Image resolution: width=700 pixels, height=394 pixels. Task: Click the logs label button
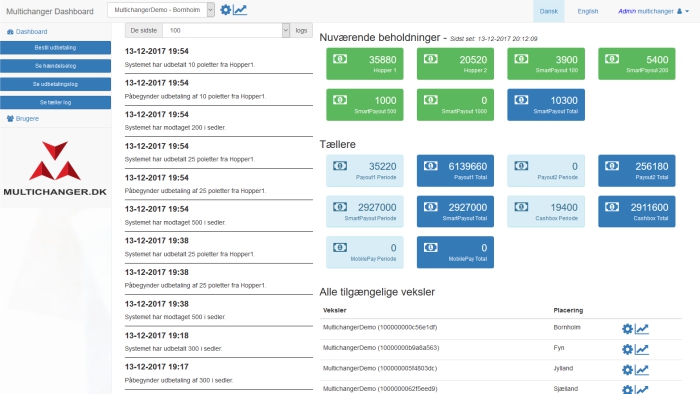point(301,30)
